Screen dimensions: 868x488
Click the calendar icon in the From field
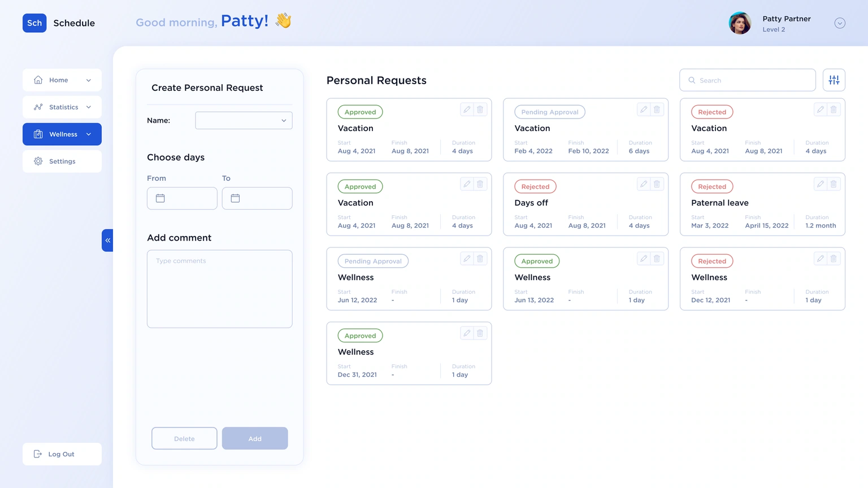point(160,198)
